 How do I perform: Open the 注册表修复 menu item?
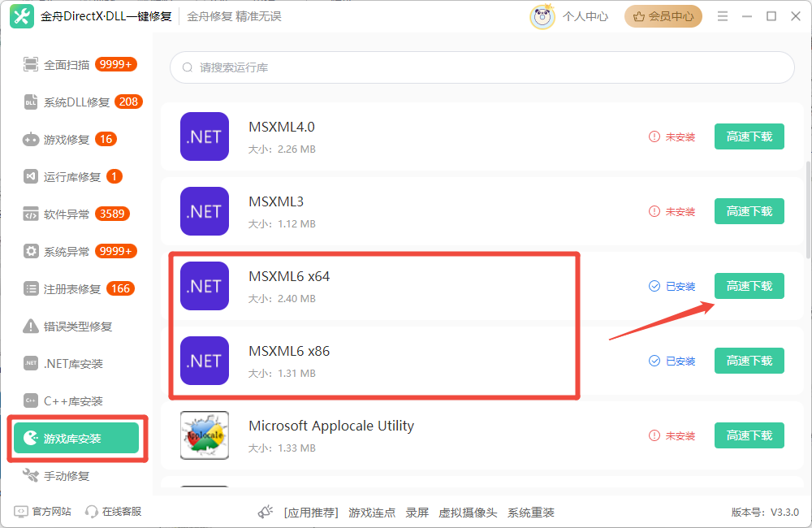tap(78, 288)
